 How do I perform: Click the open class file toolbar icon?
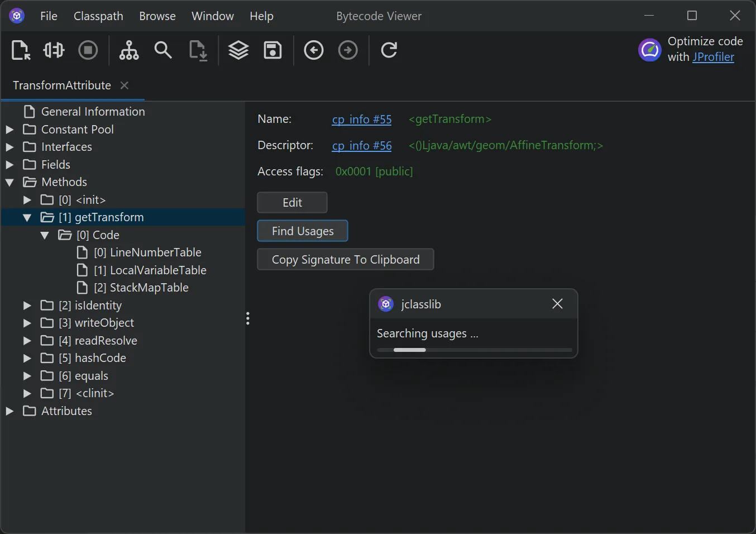click(21, 50)
